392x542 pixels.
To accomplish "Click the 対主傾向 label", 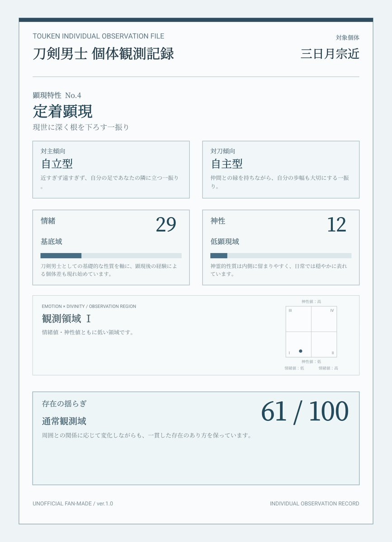I will click(x=53, y=151).
